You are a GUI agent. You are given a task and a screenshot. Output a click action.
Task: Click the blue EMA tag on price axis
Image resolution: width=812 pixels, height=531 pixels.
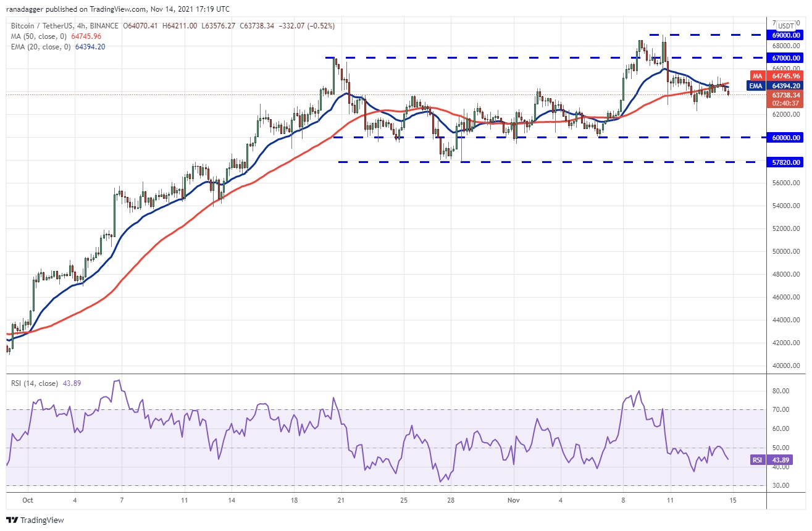tap(756, 86)
